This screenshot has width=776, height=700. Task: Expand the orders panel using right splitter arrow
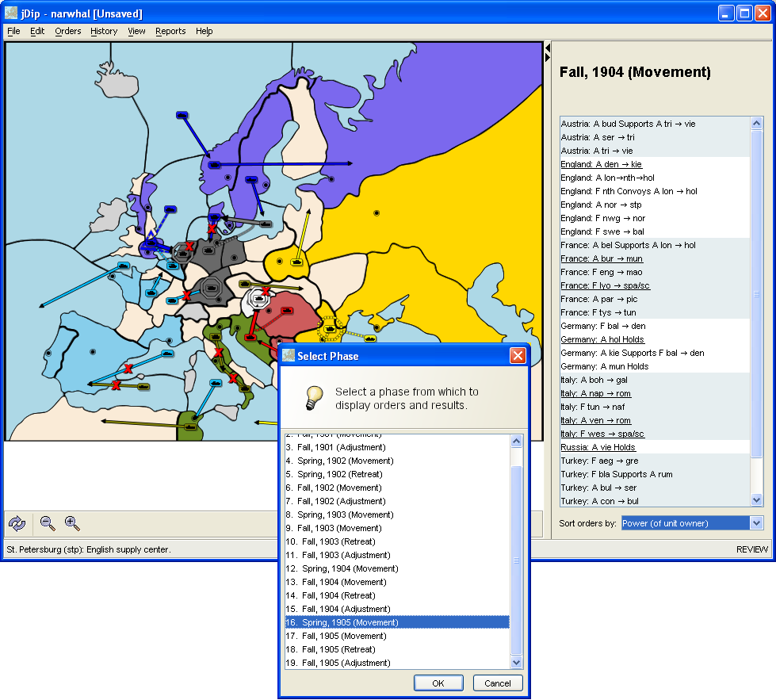pos(548,57)
